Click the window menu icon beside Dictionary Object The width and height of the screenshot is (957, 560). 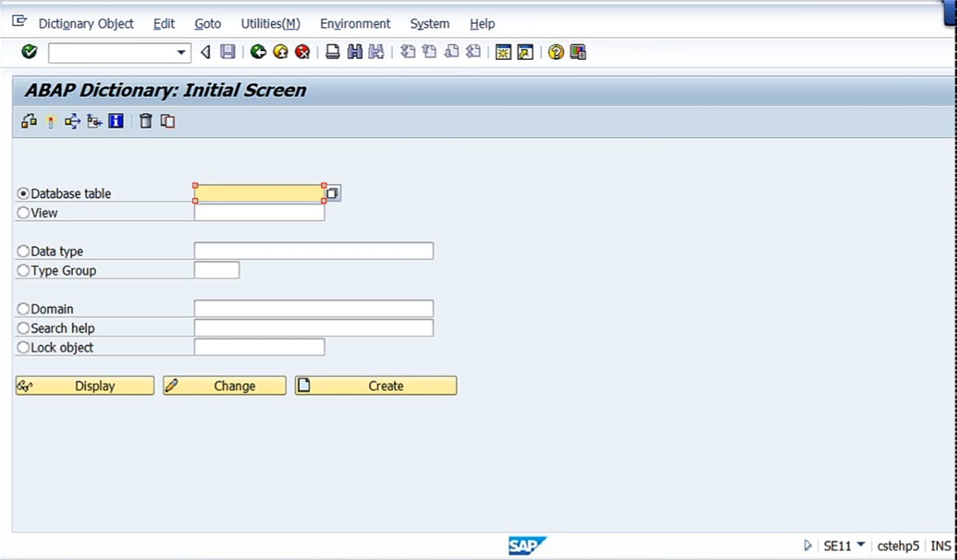click(x=20, y=22)
